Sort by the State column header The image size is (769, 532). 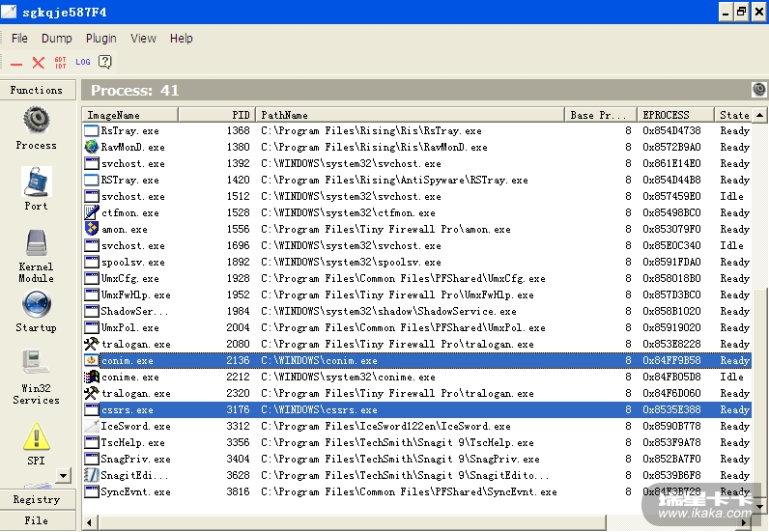pos(733,115)
